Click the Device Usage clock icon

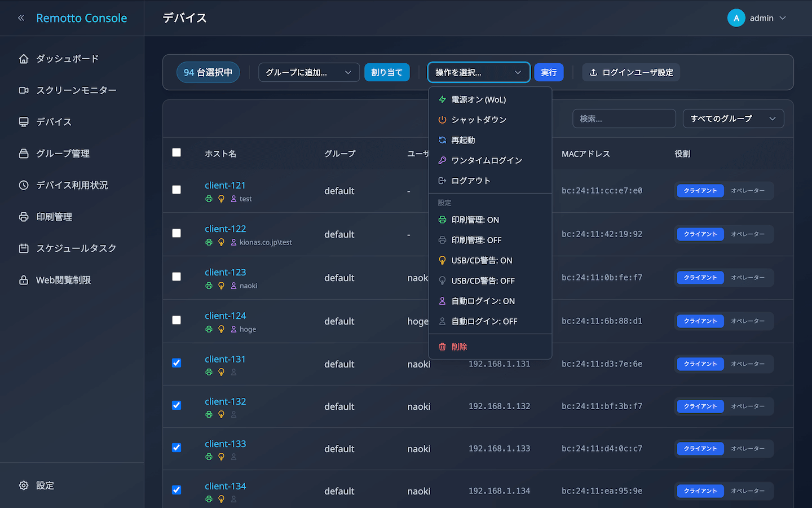click(24, 185)
